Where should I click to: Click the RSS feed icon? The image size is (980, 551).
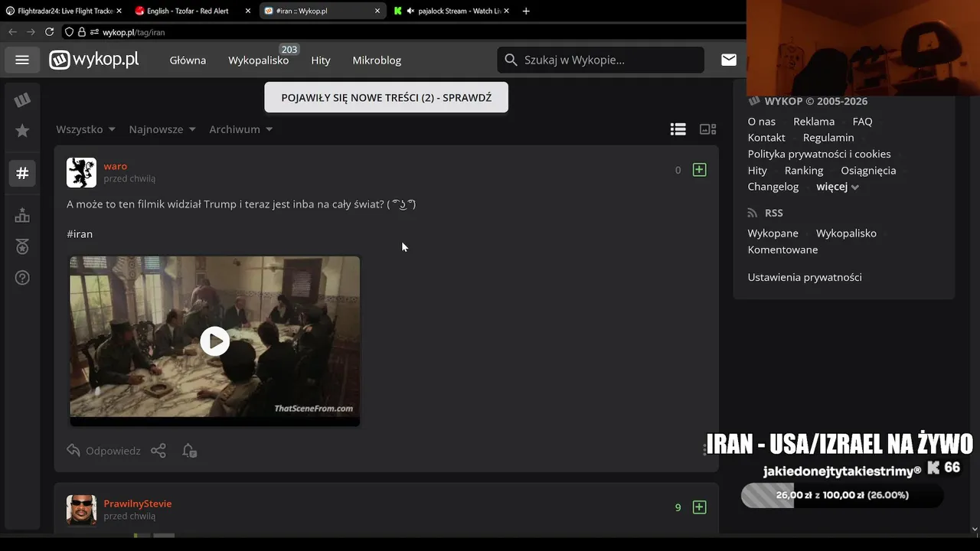pyautogui.click(x=753, y=213)
